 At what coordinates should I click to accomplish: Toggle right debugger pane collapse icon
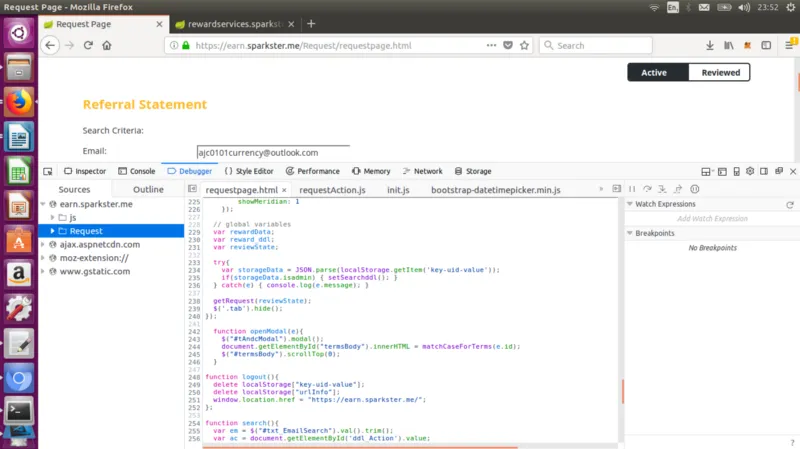pyautogui.click(x=616, y=189)
